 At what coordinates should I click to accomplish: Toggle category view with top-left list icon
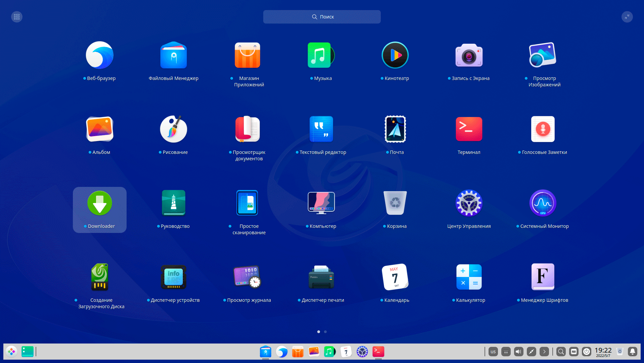click(x=17, y=17)
